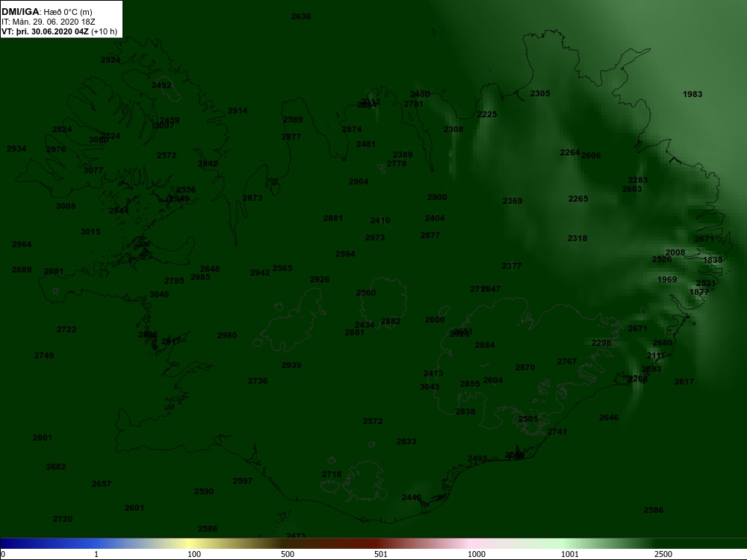Image resolution: width=747 pixels, height=560 pixels.
Task: Click the map value 2741
Action: pos(557,432)
